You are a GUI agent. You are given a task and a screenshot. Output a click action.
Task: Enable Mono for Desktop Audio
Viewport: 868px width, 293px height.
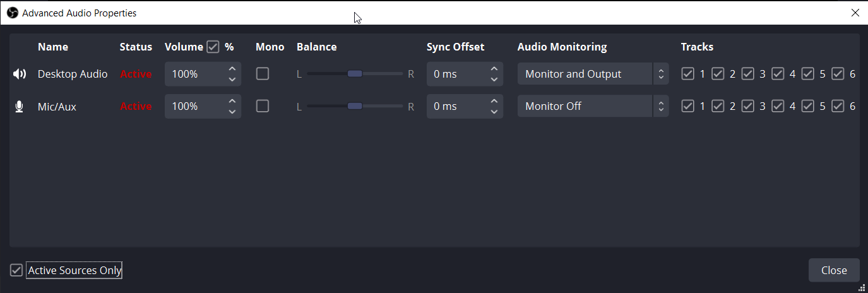tap(263, 74)
